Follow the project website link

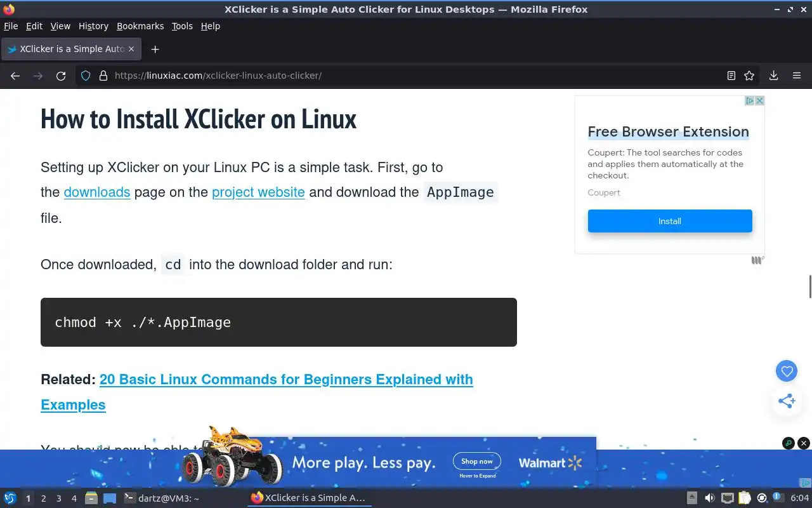[x=258, y=192]
